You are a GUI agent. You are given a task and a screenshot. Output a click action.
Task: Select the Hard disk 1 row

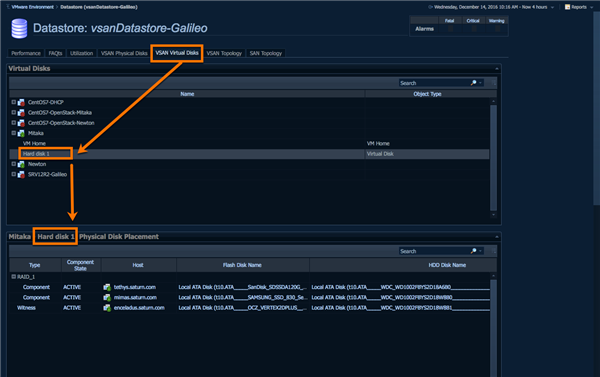click(249, 154)
